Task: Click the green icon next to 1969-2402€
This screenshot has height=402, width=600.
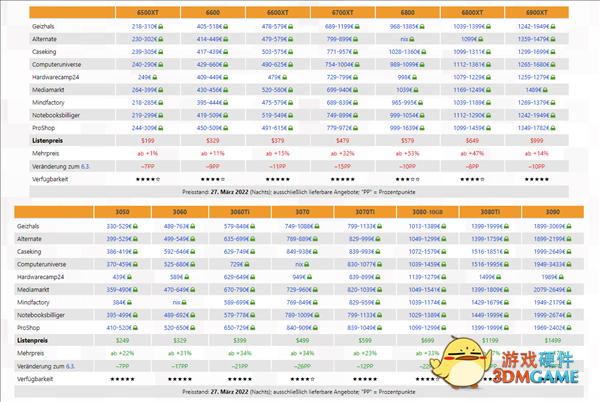Action: click(569, 327)
